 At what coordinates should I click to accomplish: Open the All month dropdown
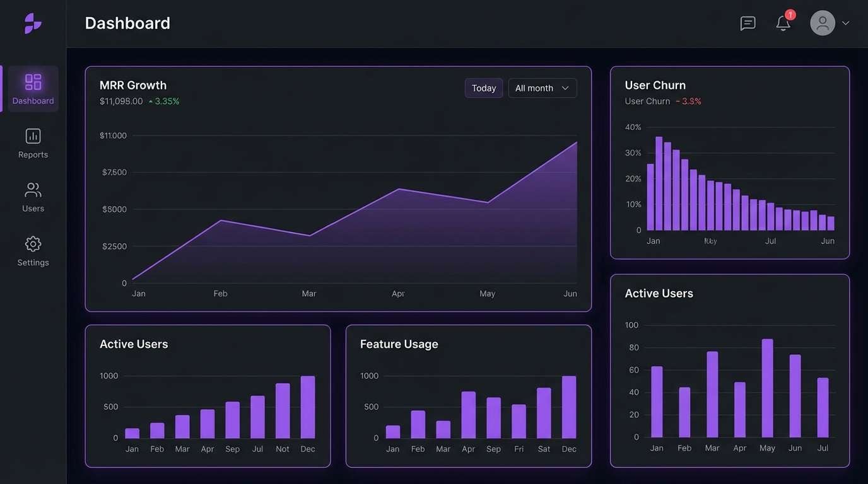[x=541, y=88]
